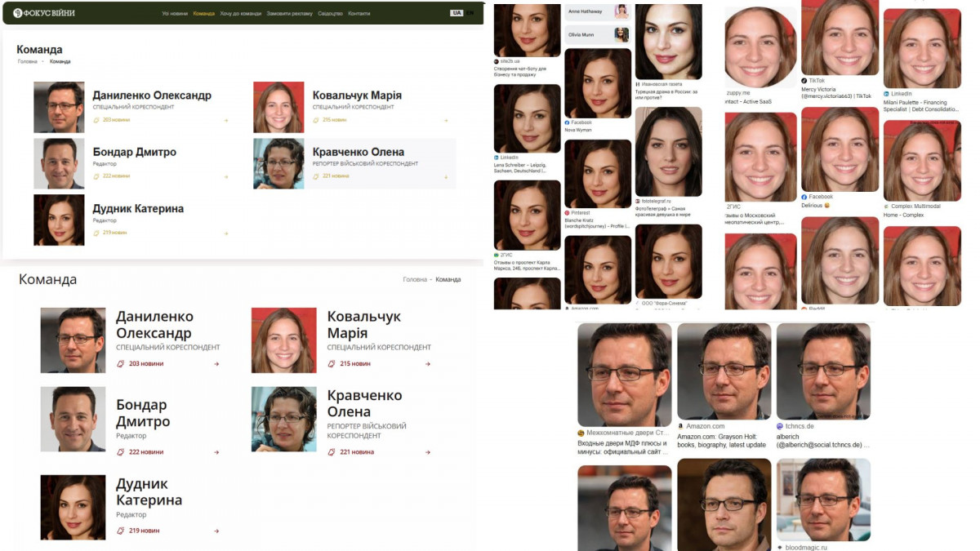This screenshot has width=980, height=551.
Task: Go to the Контакти page
Action: tap(359, 14)
